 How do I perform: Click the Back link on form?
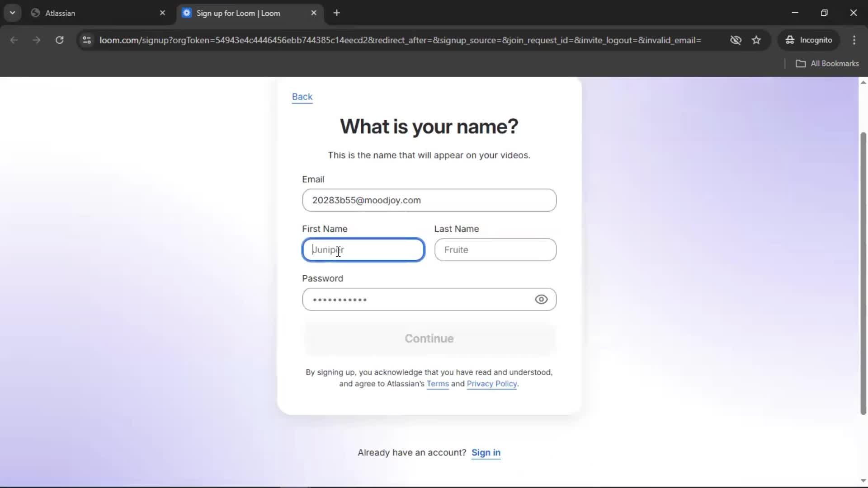(302, 97)
